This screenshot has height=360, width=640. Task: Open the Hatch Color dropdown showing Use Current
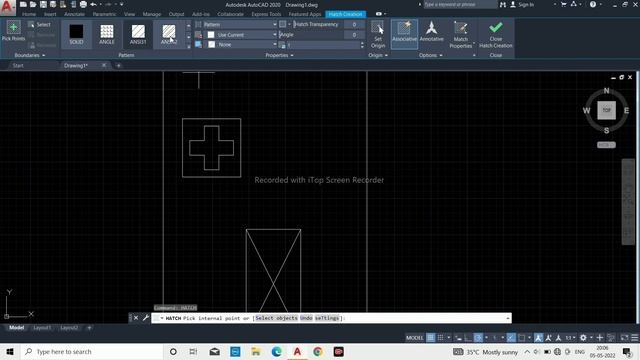coord(241,35)
